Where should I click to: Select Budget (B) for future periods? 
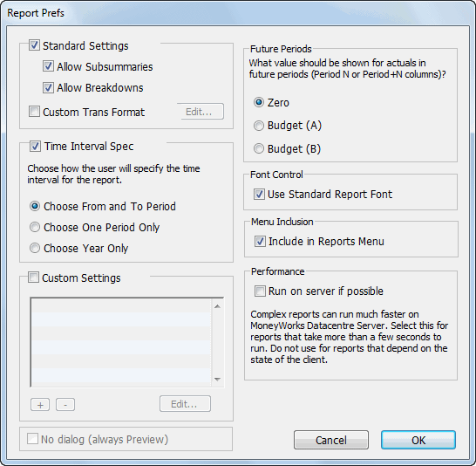pyautogui.click(x=259, y=149)
